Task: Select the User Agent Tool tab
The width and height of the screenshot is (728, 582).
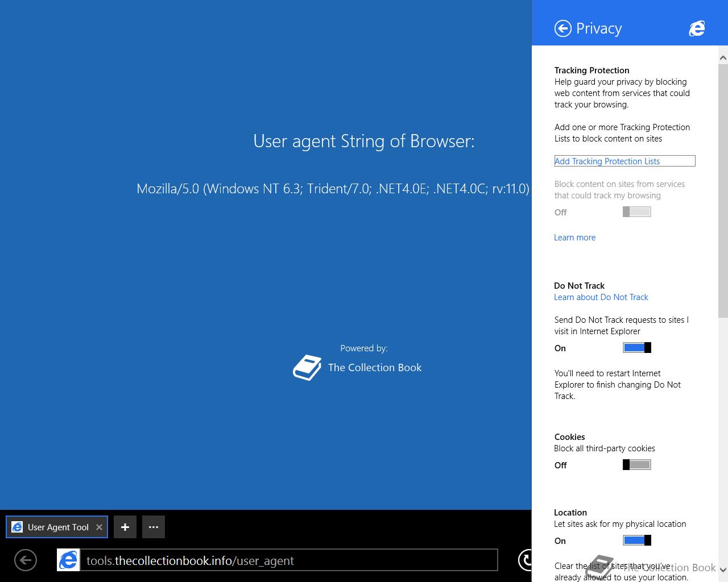Action: coord(57,527)
